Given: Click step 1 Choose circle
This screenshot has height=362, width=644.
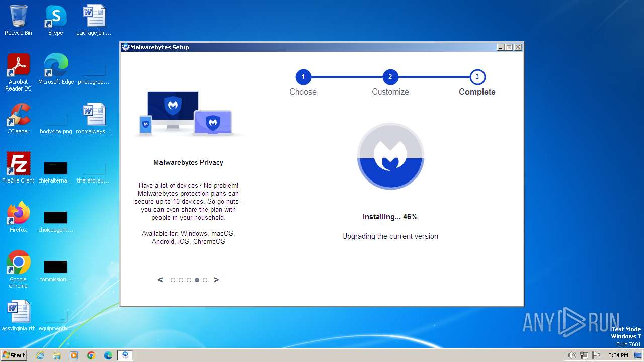Looking at the screenshot, I should (x=303, y=77).
